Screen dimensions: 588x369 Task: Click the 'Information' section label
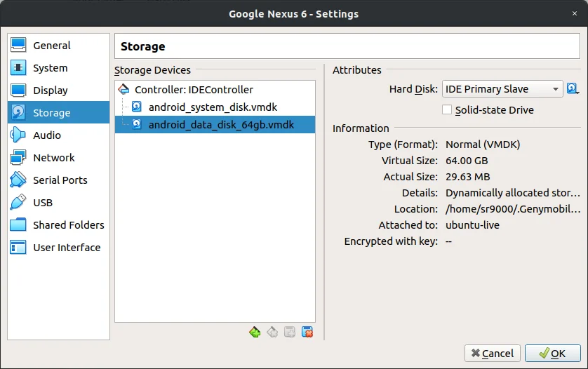[x=361, y=128]
